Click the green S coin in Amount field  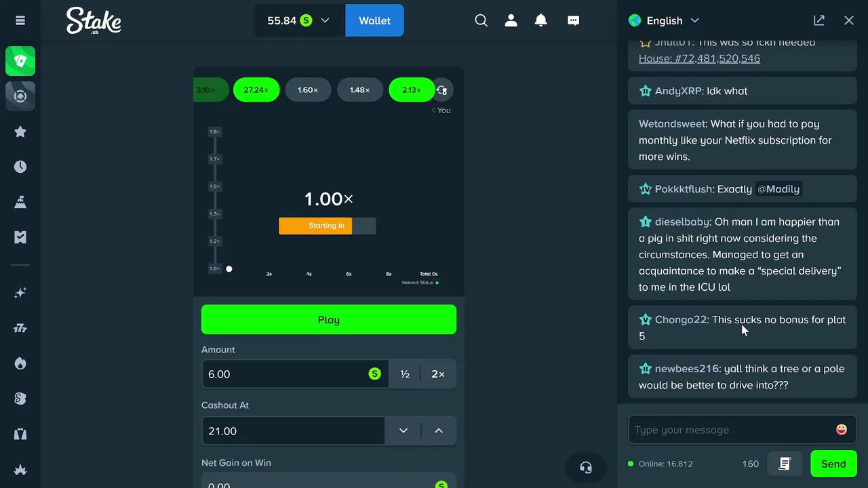(x=374, y=374)
